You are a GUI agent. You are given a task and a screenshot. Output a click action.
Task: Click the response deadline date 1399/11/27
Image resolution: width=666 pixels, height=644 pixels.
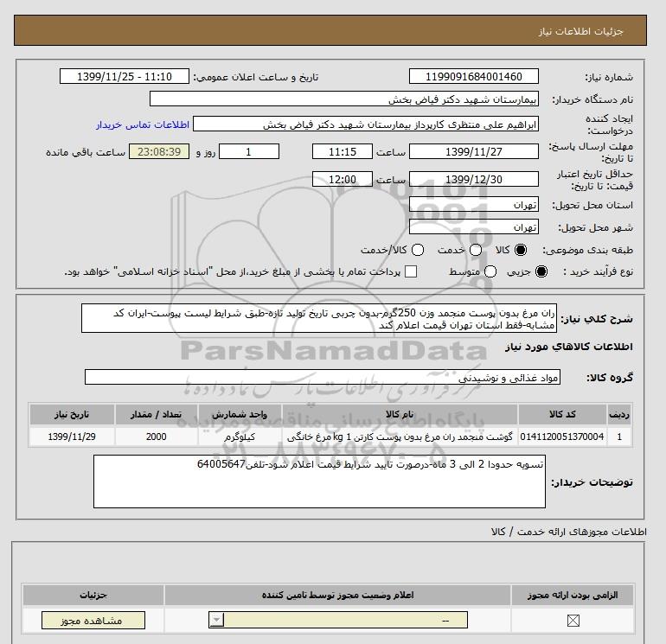pos(474,152)
